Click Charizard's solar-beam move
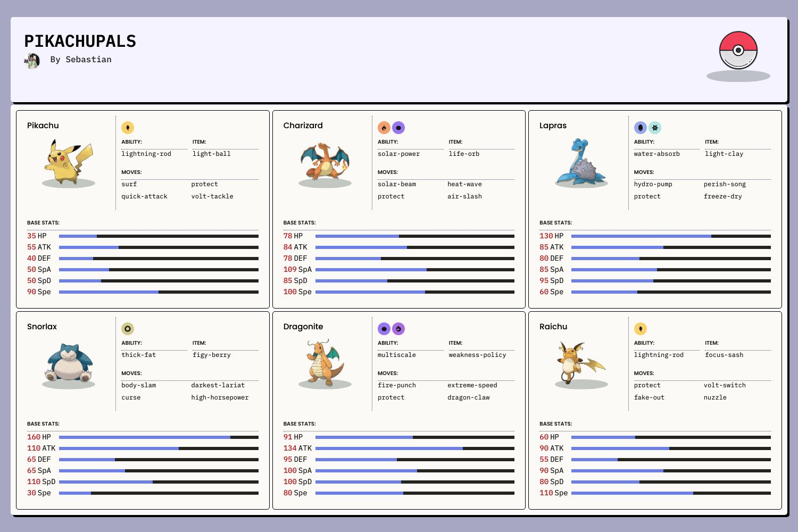Screen dimensions: 798x532 point(397,184)
